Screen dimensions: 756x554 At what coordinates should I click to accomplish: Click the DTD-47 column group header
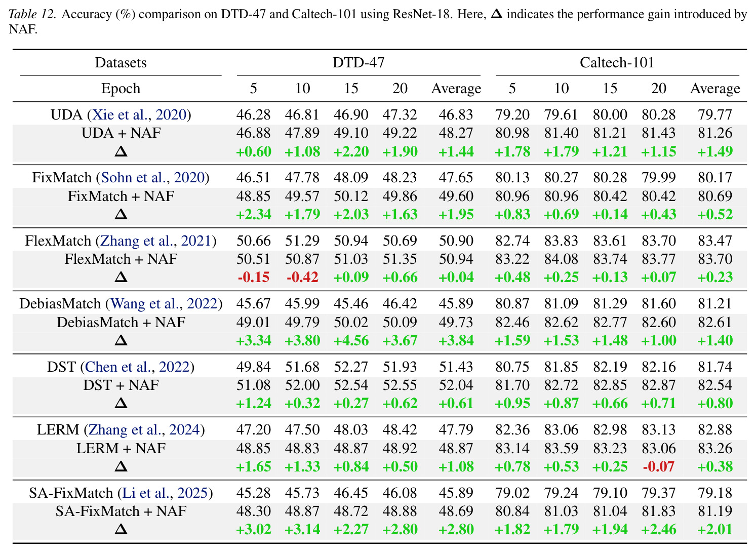(x=359, y=63)
